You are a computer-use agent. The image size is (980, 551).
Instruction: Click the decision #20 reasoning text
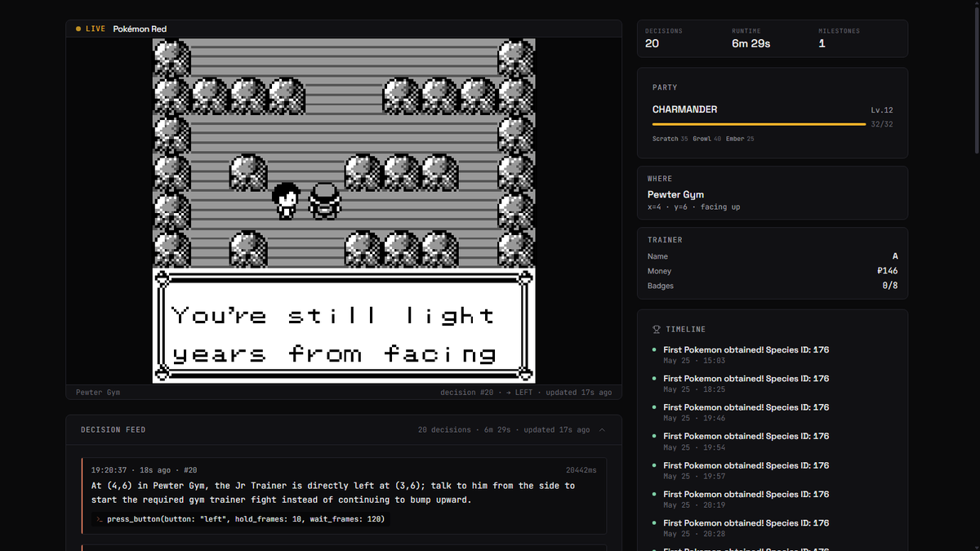click(x=333, y=492)
